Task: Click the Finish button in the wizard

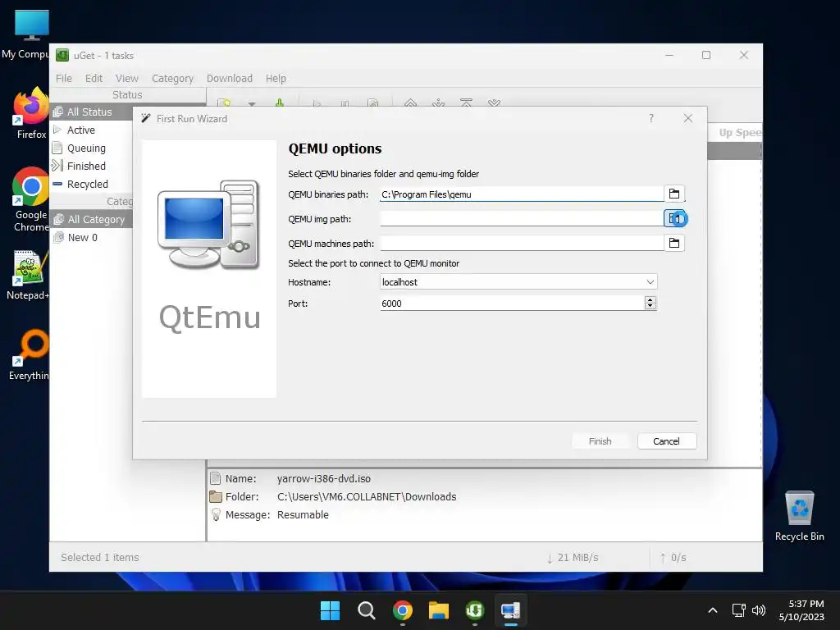Action: 600,441
